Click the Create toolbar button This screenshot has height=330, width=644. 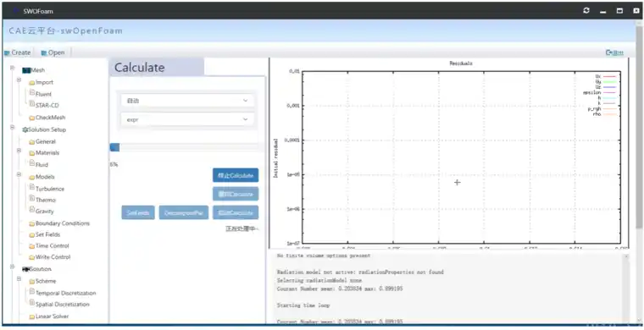pos(17,52)
